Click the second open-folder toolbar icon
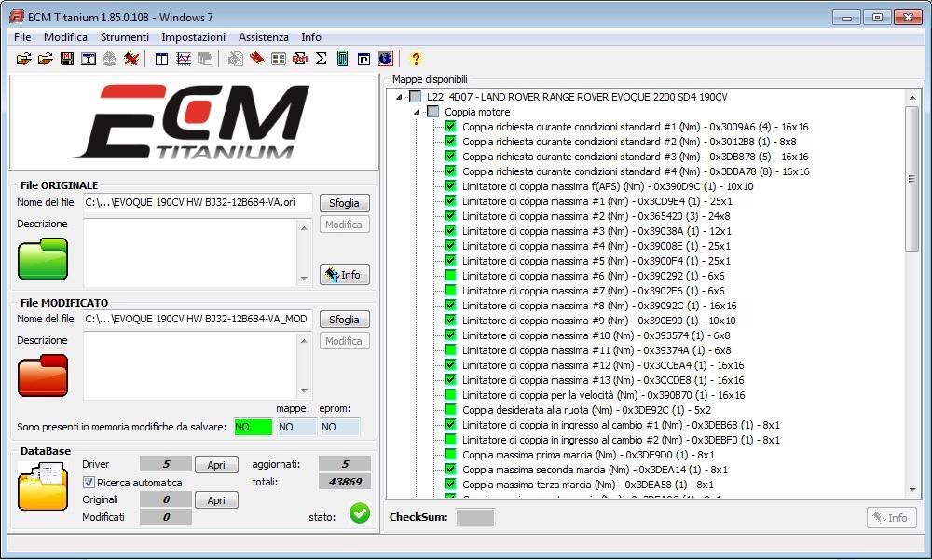The height and width of the screenshot is (560, 932). 45,59
